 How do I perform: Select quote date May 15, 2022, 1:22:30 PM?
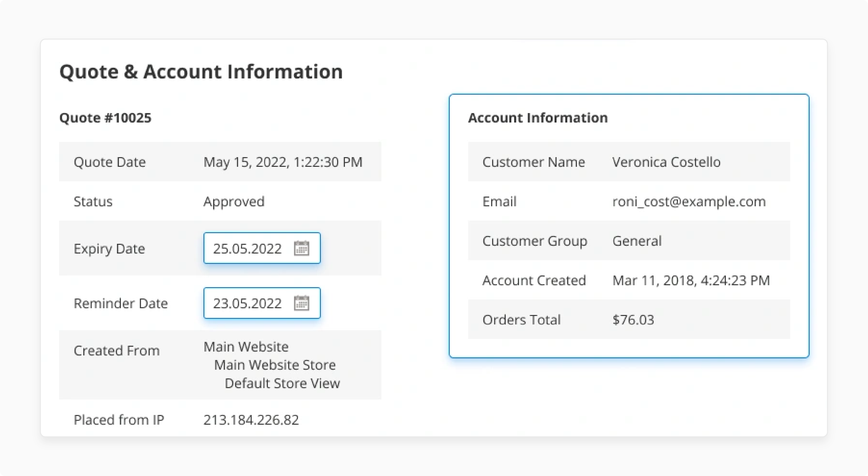[283, 162]
